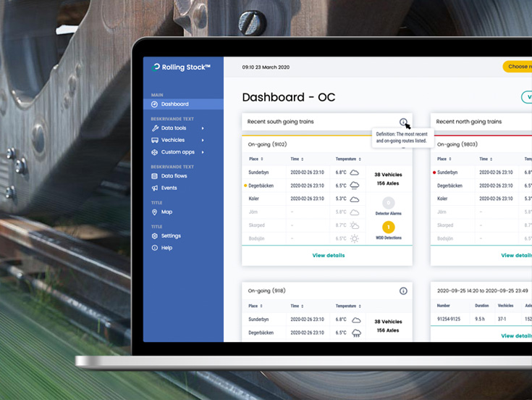Viewport: 532px width, 400px height.
Task: Click cloud icon in Koler row (9102)
Action: pos(354,199)
